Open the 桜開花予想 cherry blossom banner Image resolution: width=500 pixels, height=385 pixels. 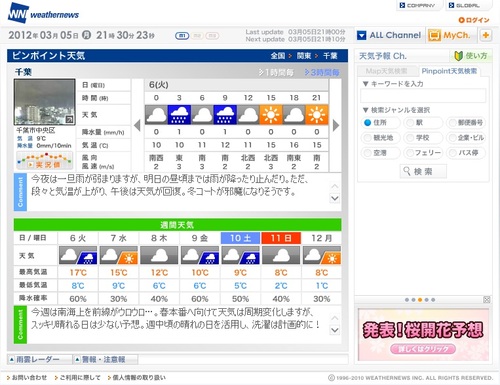423,334
